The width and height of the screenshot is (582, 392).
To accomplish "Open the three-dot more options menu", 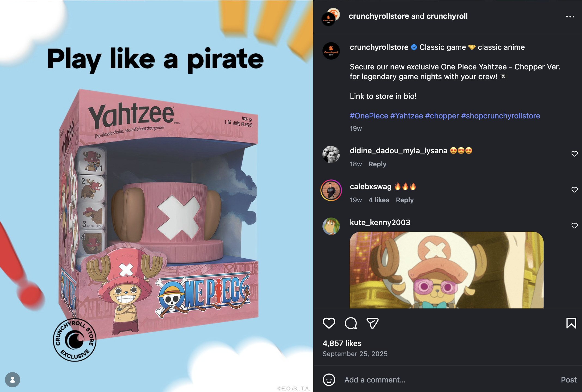I will [570, 17].
